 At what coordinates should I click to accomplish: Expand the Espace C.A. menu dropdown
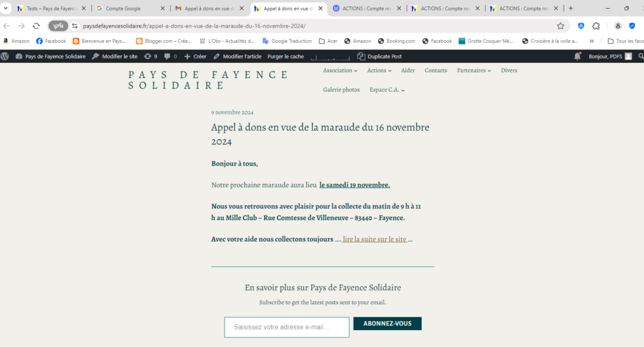(x=387, y=90)
